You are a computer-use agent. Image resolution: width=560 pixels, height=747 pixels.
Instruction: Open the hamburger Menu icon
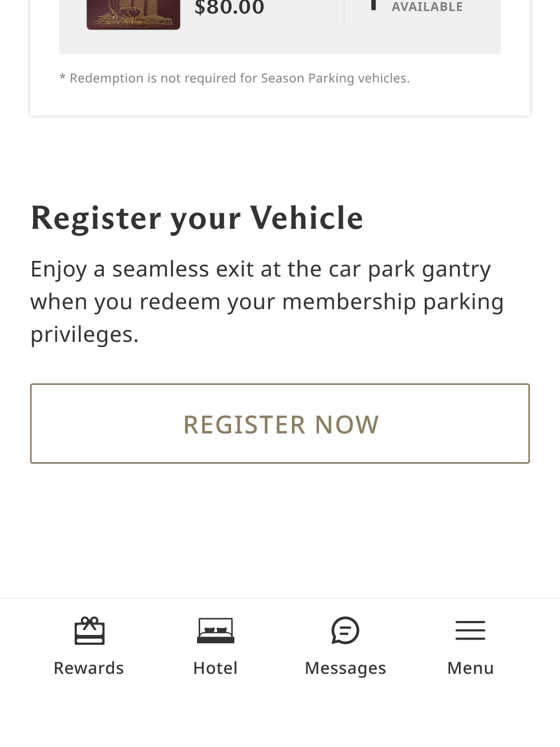tap(470, 630)
